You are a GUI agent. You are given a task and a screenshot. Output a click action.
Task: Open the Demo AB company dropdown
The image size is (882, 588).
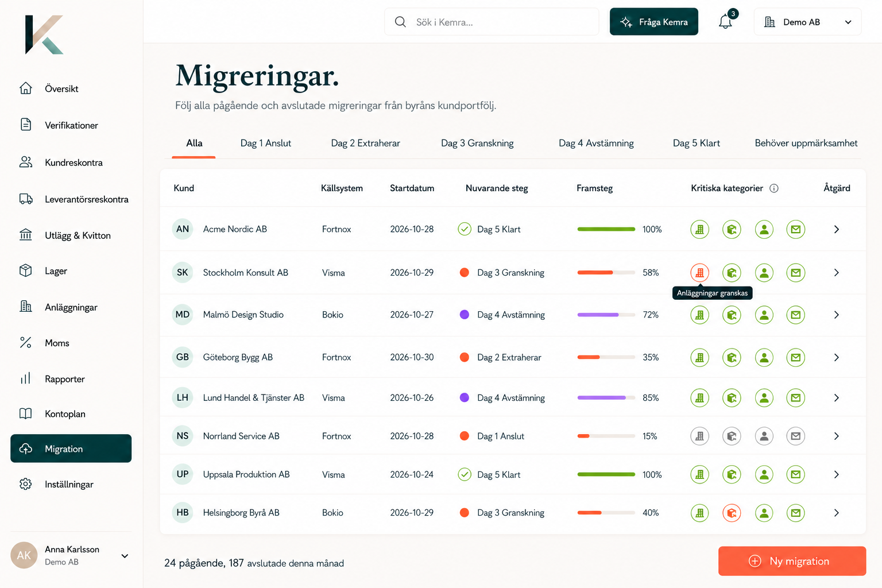click(807, 22)
